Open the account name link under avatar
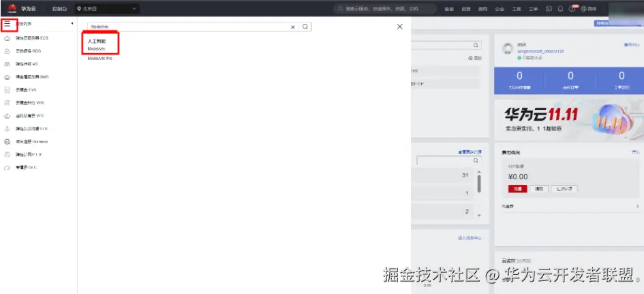This screenshot has width=644, height=294. tap(540, 51)
